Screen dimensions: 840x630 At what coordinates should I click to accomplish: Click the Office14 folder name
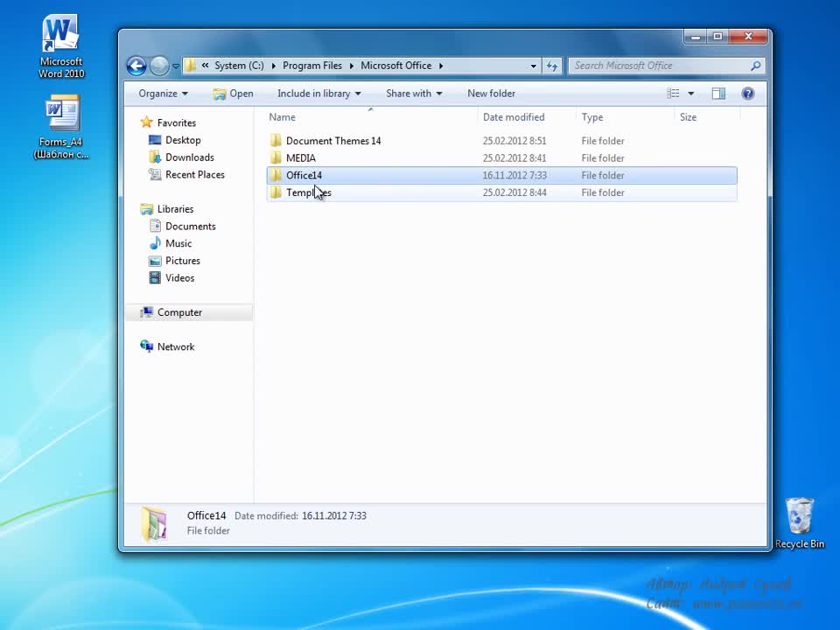point(304,175)
